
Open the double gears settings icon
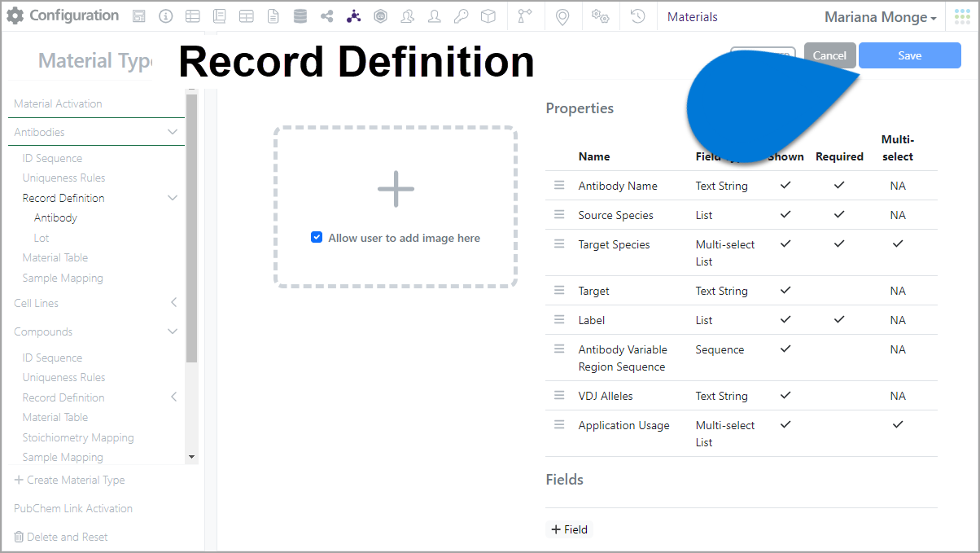click(x=601, y=16)
